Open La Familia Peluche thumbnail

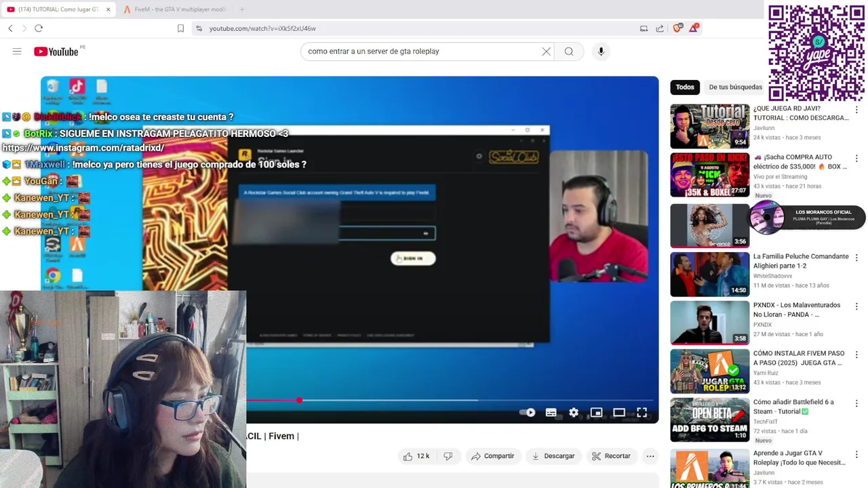(709, 274)
